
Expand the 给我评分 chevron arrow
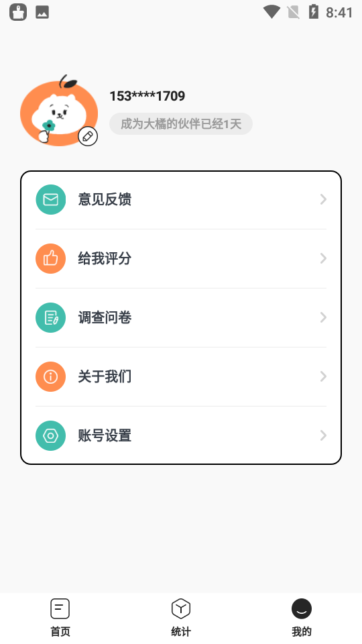click(x=323, y=258)
